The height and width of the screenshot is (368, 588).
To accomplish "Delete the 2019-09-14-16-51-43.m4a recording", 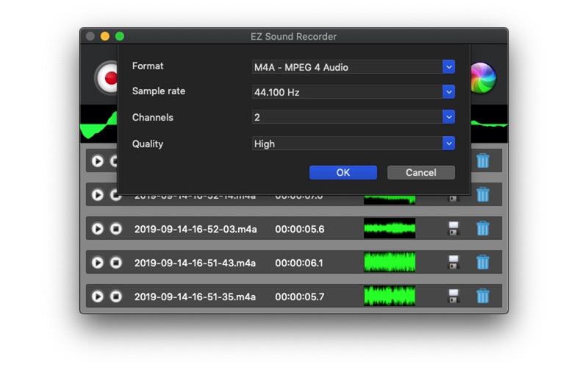I will 483,262.
